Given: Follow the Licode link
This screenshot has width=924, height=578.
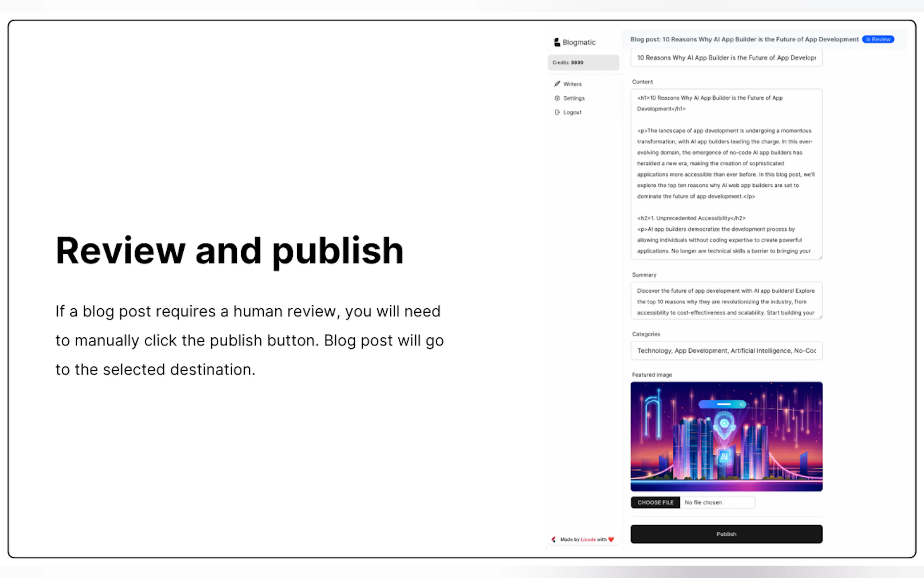Looking at the screenshot, I should click(x=588, y=539).
